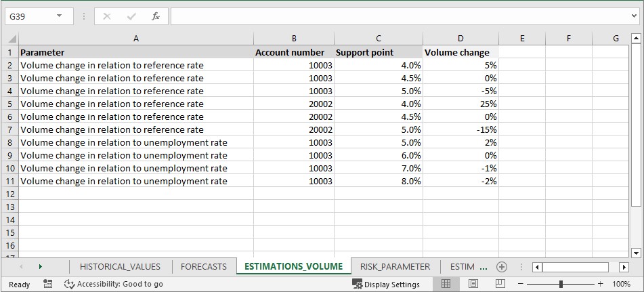The image size is (644, 292).
Task: Click the Support point header cell
Action: point(379,52)
